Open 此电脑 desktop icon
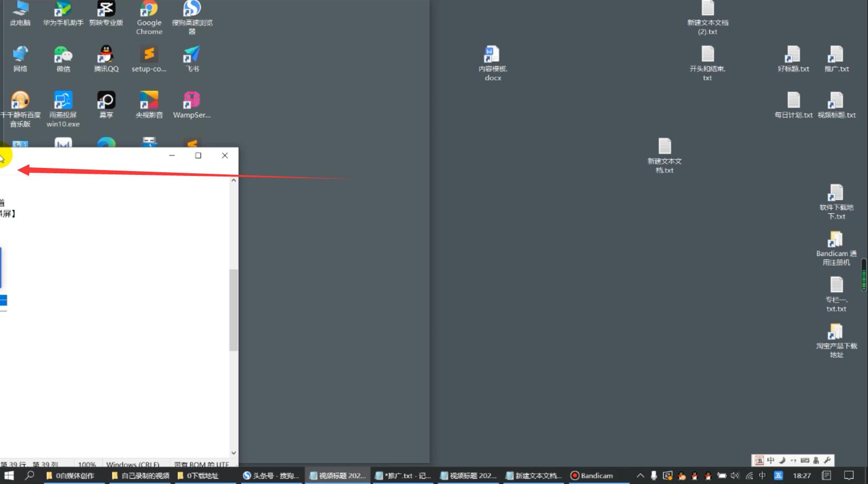 [20, 13]
